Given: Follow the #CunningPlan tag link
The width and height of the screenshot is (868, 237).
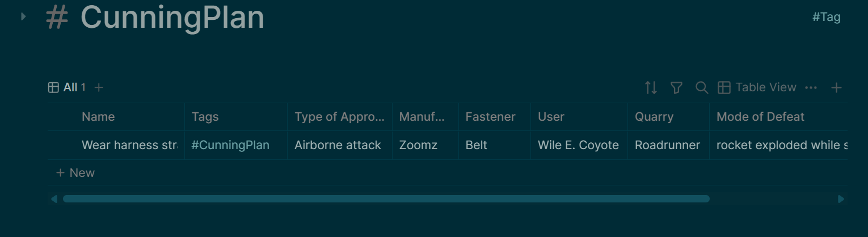Looking at the screenshot, I should 230,145.
